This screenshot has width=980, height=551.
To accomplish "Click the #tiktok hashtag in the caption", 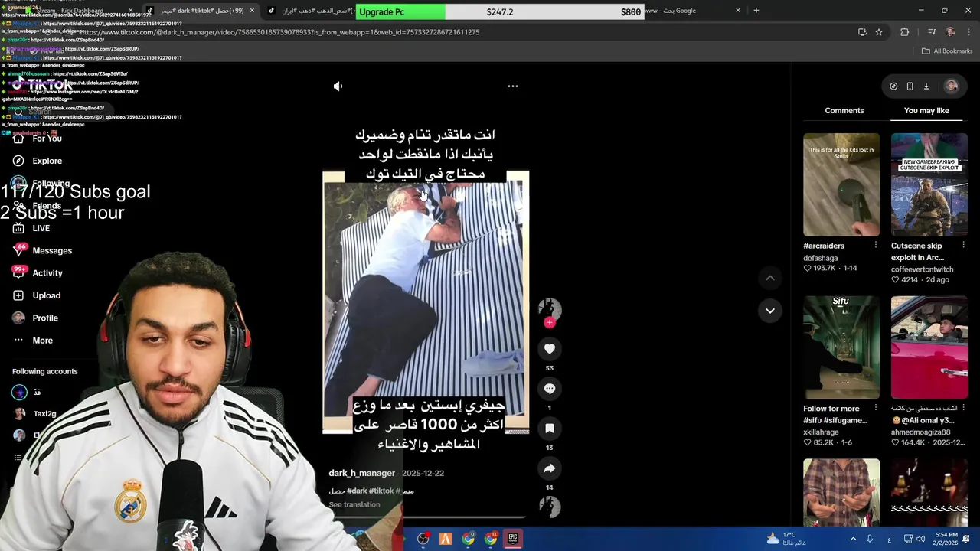I will point(381,491).
